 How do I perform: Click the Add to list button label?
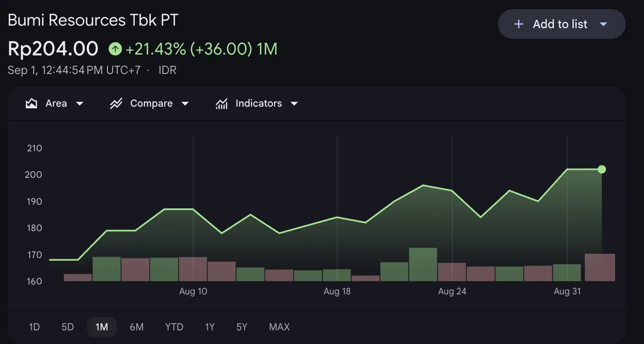click(x=560, y=24)
